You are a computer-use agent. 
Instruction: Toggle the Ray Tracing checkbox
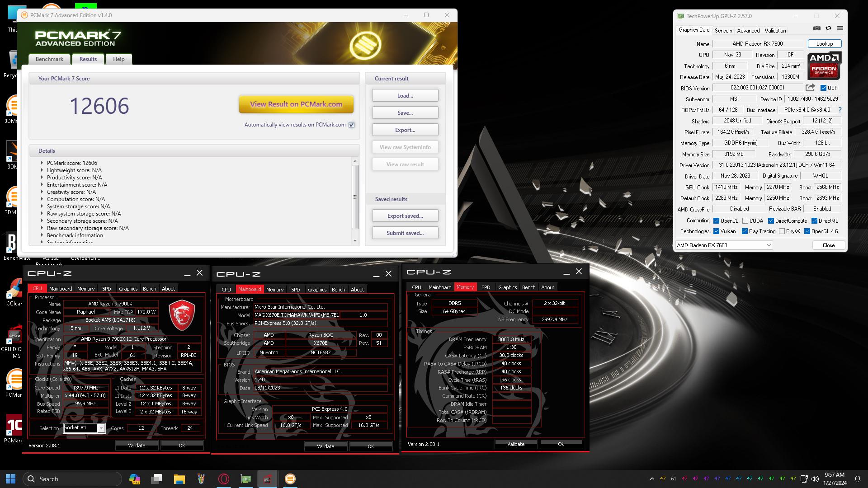(x=745, y=231)
